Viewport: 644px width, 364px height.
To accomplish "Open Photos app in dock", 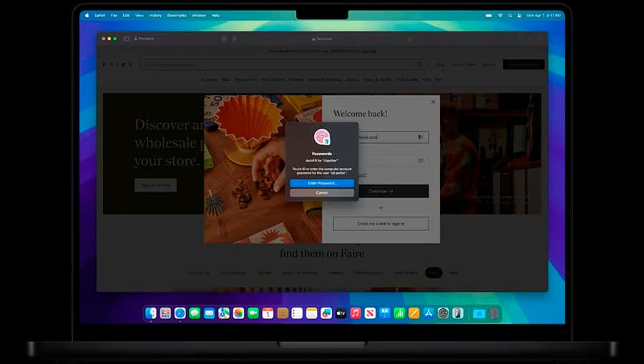I will click(238, 313).
